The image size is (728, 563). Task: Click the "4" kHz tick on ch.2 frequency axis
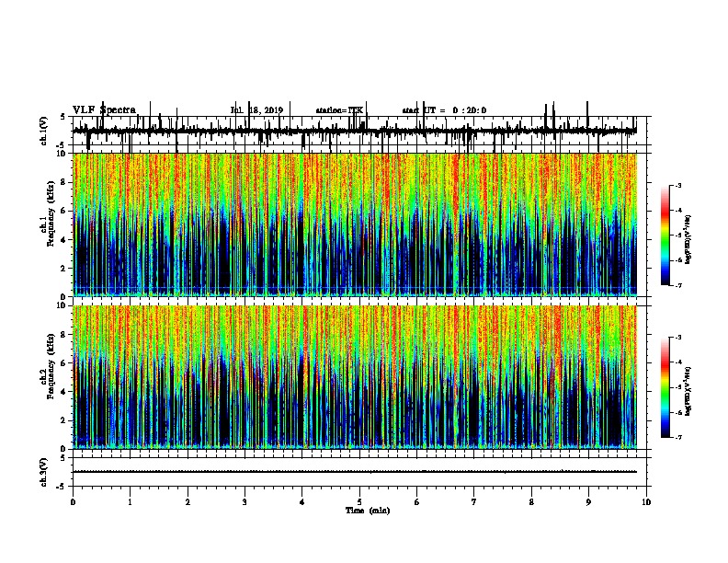tap(64, 392)
